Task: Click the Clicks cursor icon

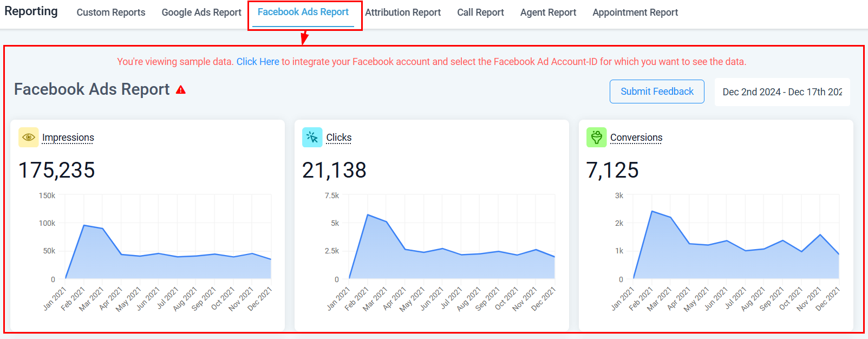Action: point(312,138)
